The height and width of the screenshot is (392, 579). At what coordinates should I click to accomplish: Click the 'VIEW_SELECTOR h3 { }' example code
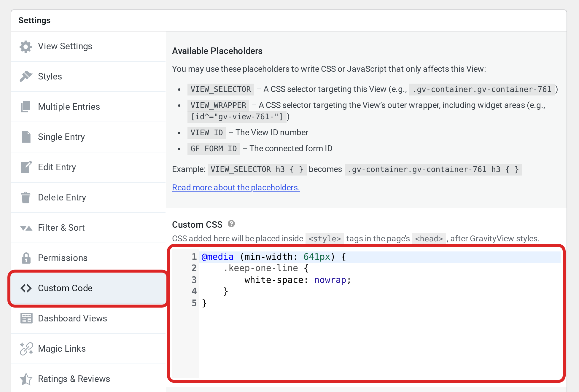257,169
